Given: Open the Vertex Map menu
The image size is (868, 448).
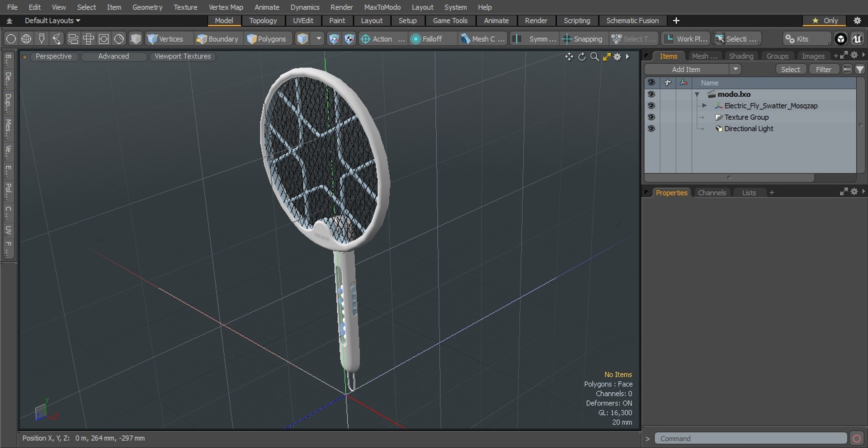Looking at the screenshot, I should (x=226, y=7).
